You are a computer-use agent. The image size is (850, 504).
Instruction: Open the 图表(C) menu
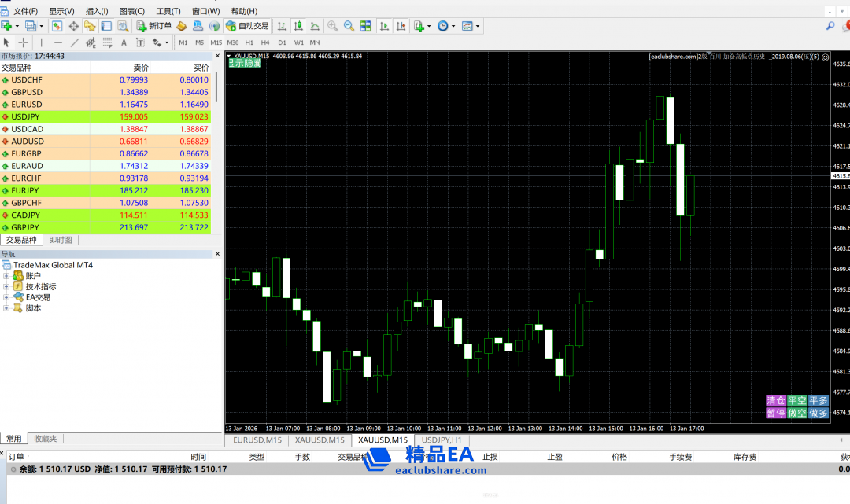click(x=131, y=11)
